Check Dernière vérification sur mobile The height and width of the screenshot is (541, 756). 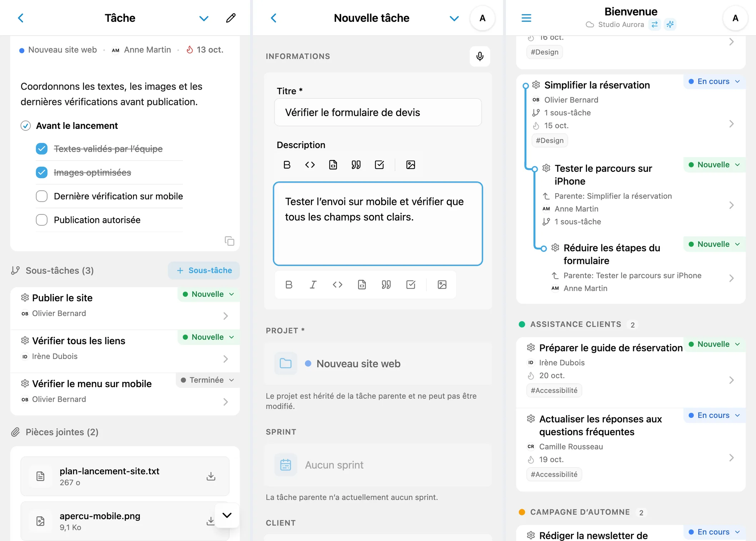click(41, 196)
